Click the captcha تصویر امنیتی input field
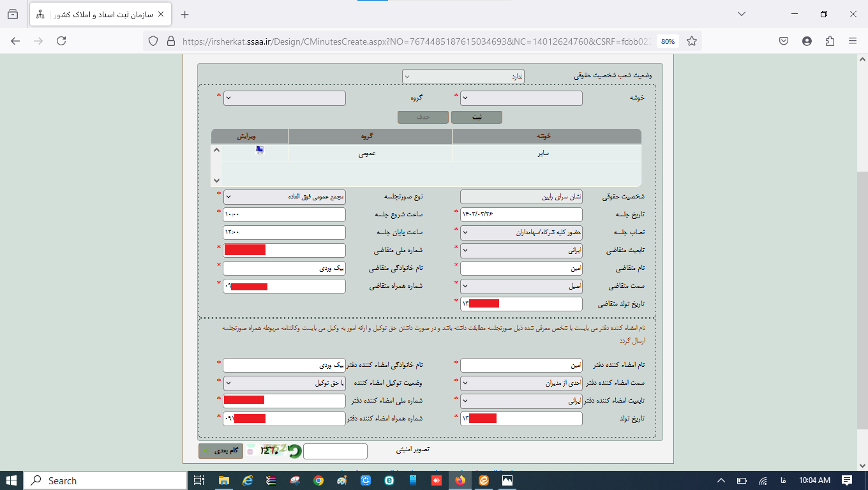Screen dimensions: 868x490 point(336,451)
